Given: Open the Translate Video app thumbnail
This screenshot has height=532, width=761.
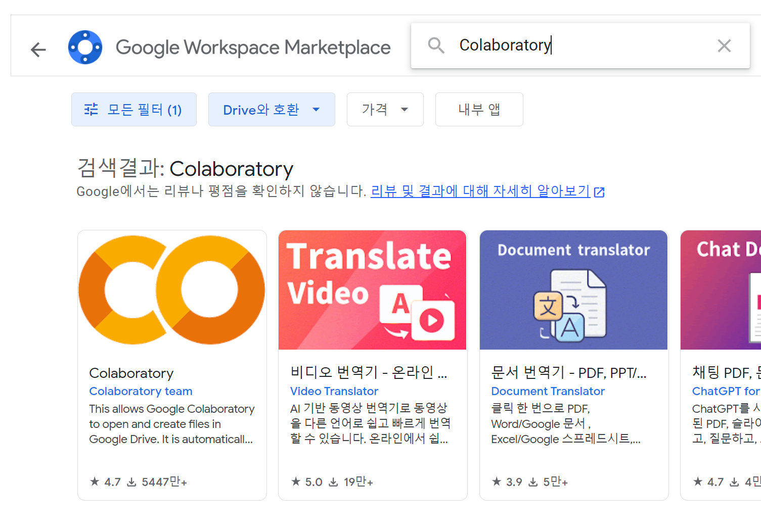Looking at the screenshot, I should coord(373,290).
